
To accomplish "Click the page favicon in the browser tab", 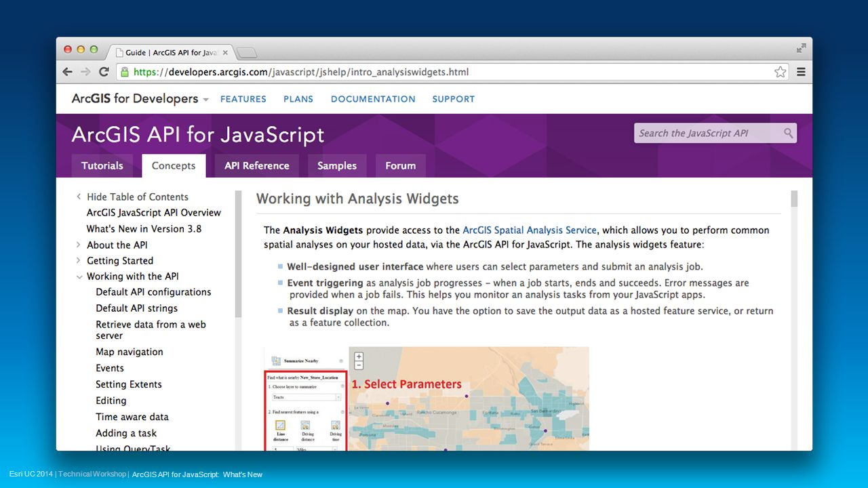I will point(119,53).
